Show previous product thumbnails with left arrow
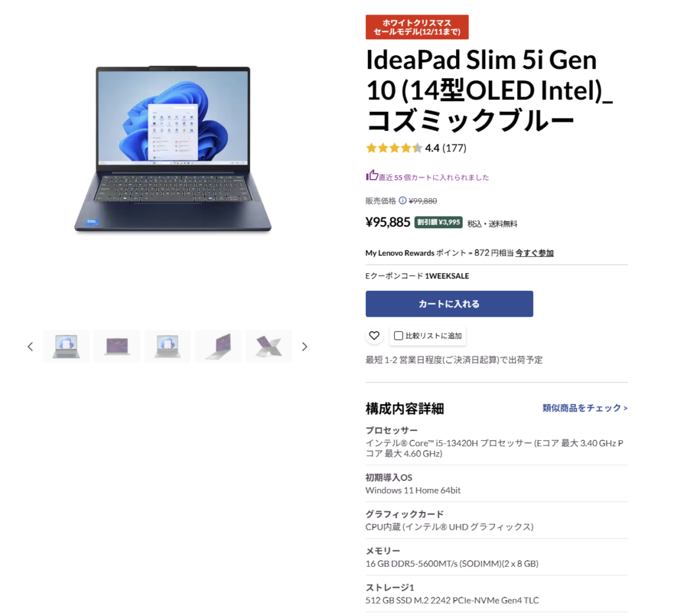Image resolution: width=674 pixels, height=616 pixels. click(30, 346)
